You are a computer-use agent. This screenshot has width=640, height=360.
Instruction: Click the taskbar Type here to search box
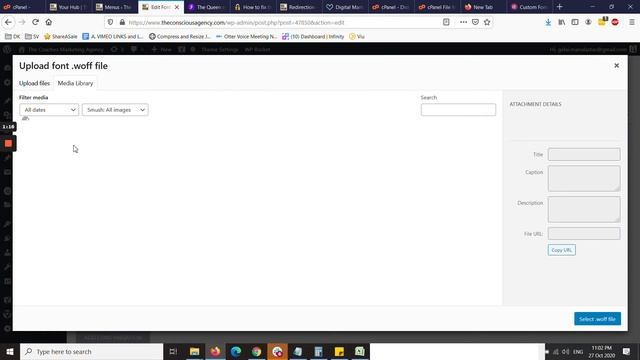[x=91, y=351]
